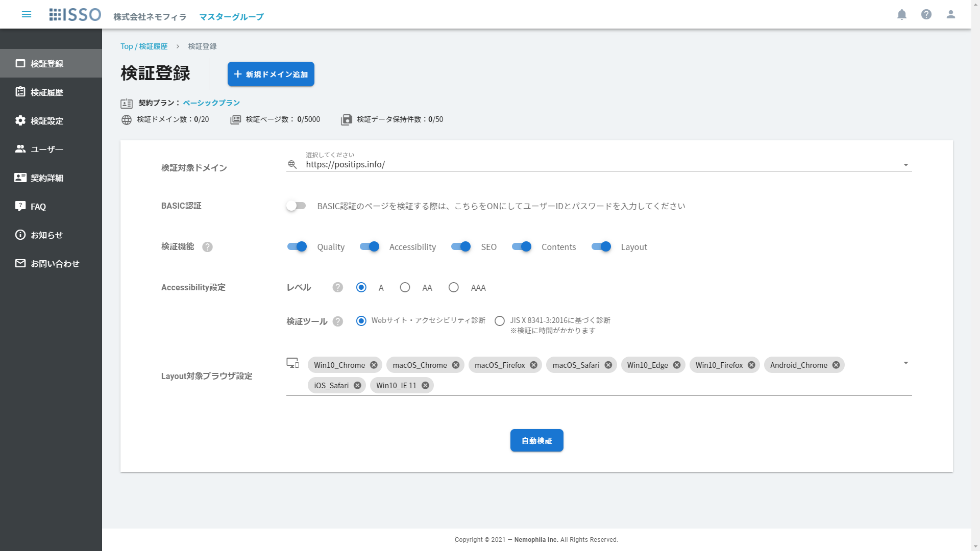
Task: Open the notifications bell
Action: click(x=902, y=14)
